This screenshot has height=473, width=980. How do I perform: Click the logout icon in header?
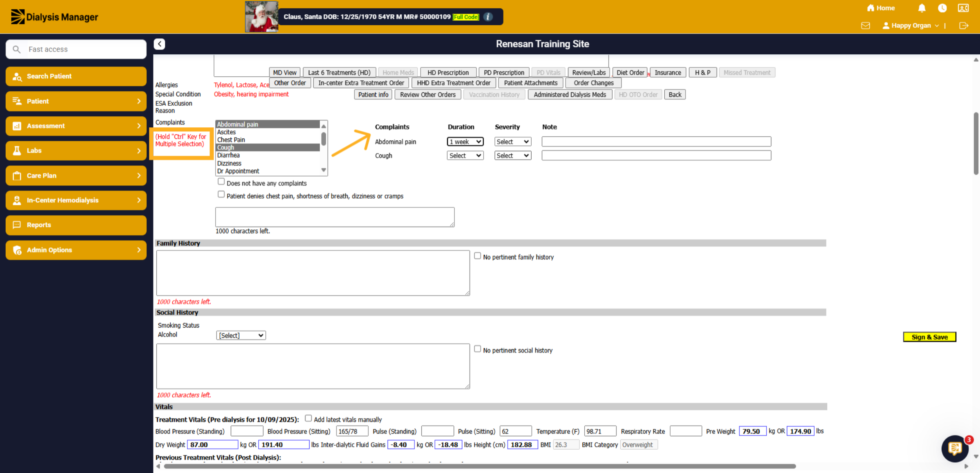click(x=964, y=26)
